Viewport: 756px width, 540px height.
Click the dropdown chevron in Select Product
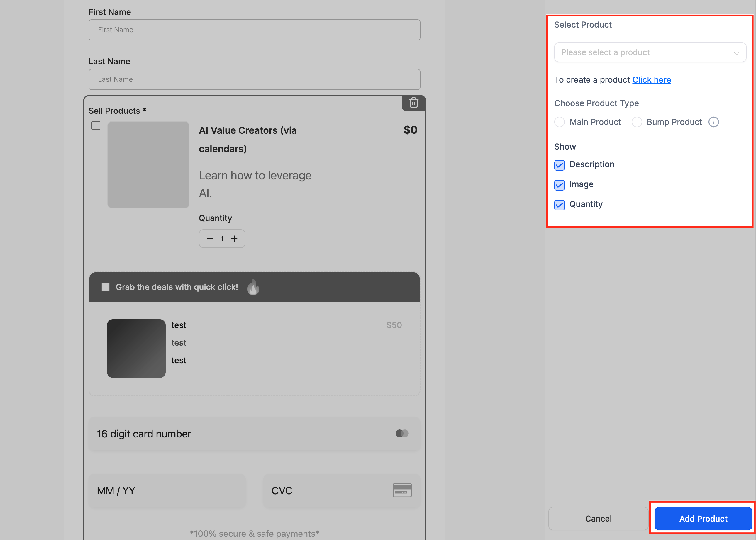click(x=736, y=53)
